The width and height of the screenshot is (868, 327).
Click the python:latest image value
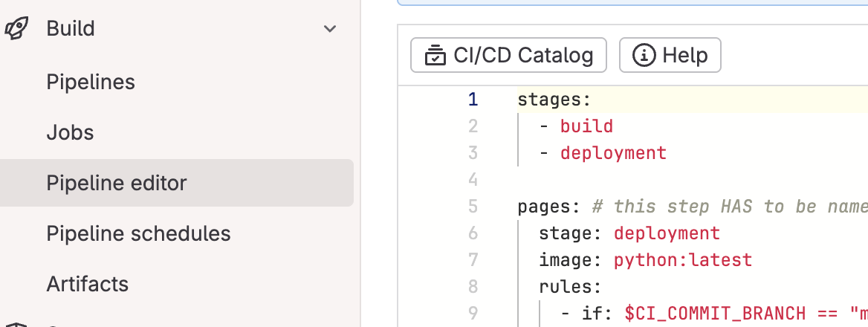coord(682,259)
